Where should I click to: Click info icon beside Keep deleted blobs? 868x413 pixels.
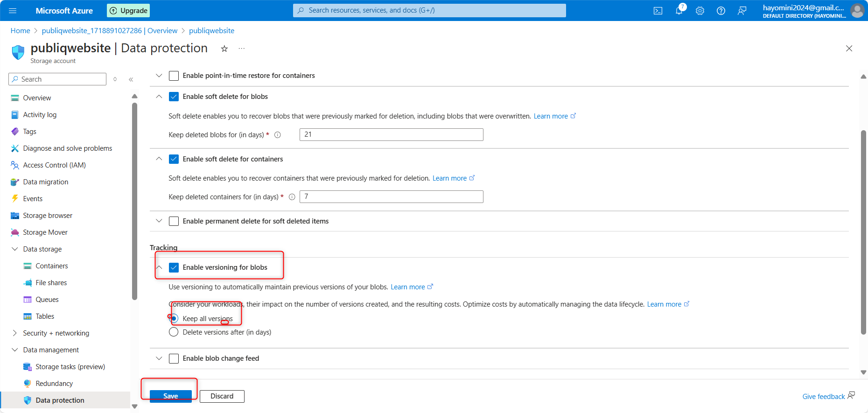(278, 135)
